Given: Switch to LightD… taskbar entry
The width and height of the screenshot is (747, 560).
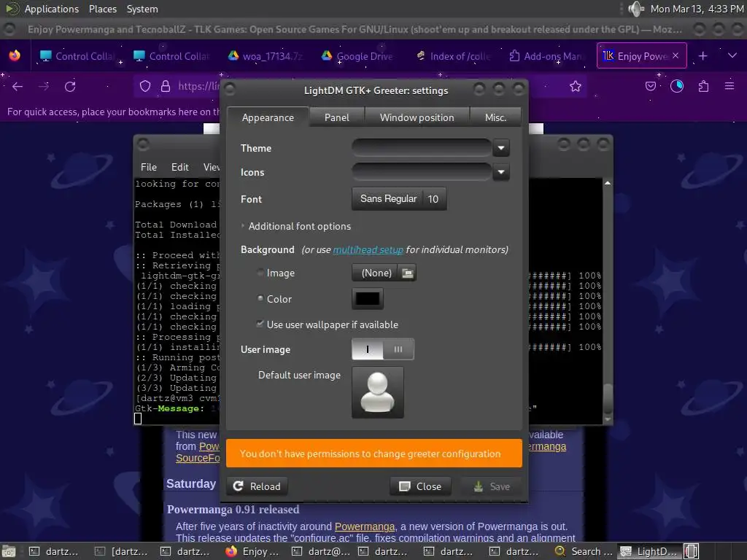Looking at the screenshot, I should pos(650,551).
